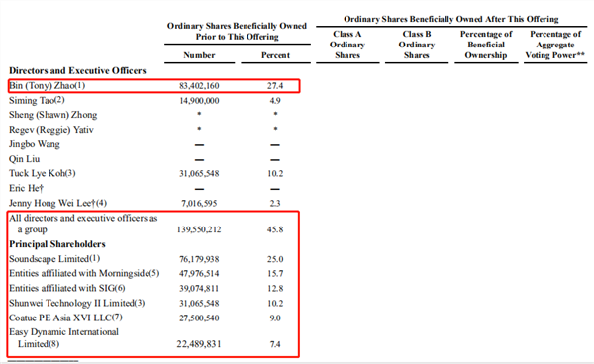Viewport: 594px width, 364px height.
Task: Click the number 31,065,548 for Shunwei Technology
Action: (199, 304)
